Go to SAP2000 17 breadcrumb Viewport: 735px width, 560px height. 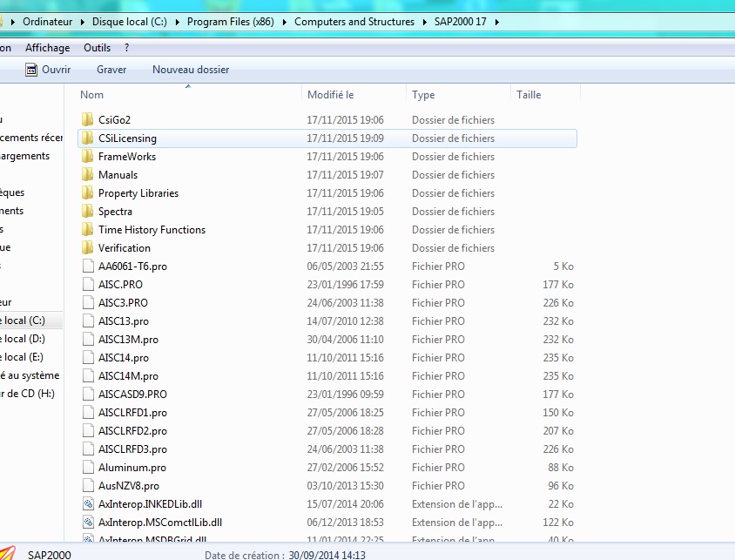coord(461,22)
